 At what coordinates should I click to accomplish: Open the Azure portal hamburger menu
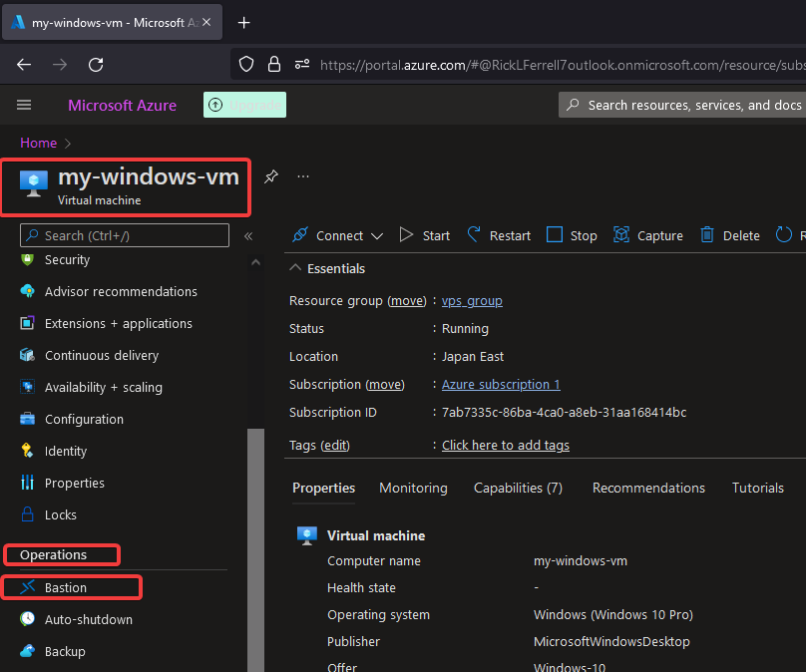(x=24, y=106)
